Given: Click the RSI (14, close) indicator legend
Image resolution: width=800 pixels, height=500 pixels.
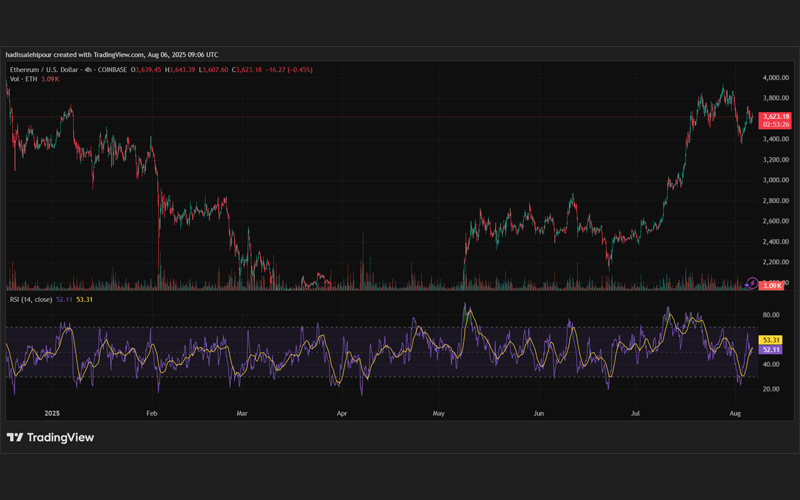Looking at the screenshot, I should (x=31, y=299).
